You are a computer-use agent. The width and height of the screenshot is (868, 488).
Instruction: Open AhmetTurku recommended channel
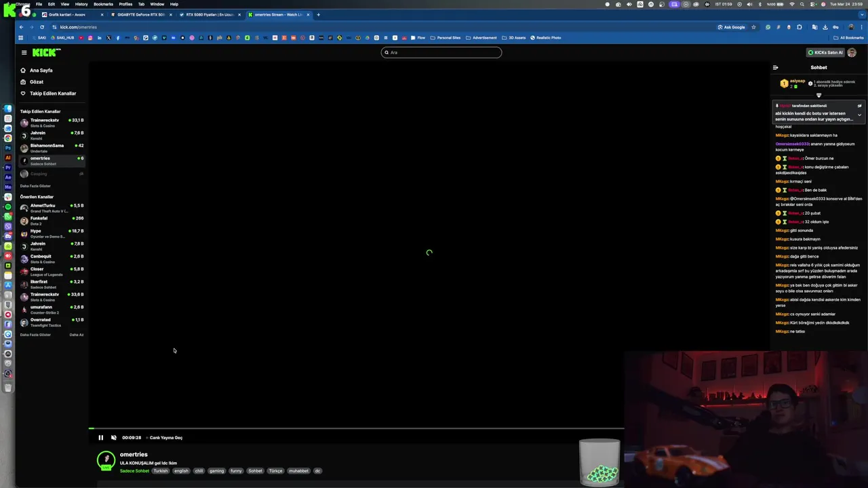[x=52, y=208]
